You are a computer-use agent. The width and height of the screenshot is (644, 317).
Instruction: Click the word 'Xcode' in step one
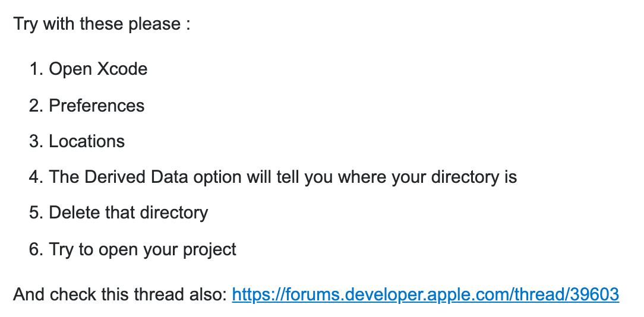pos(122,69)
